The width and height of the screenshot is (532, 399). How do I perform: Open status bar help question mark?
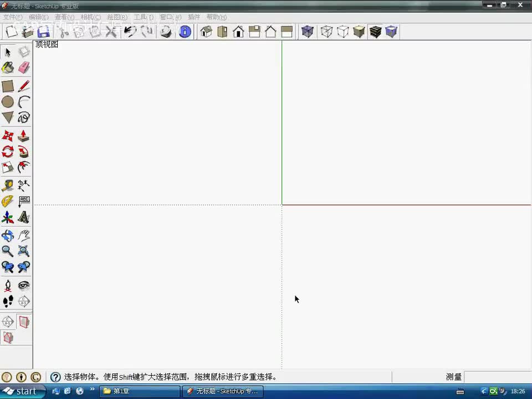point(55,377)
